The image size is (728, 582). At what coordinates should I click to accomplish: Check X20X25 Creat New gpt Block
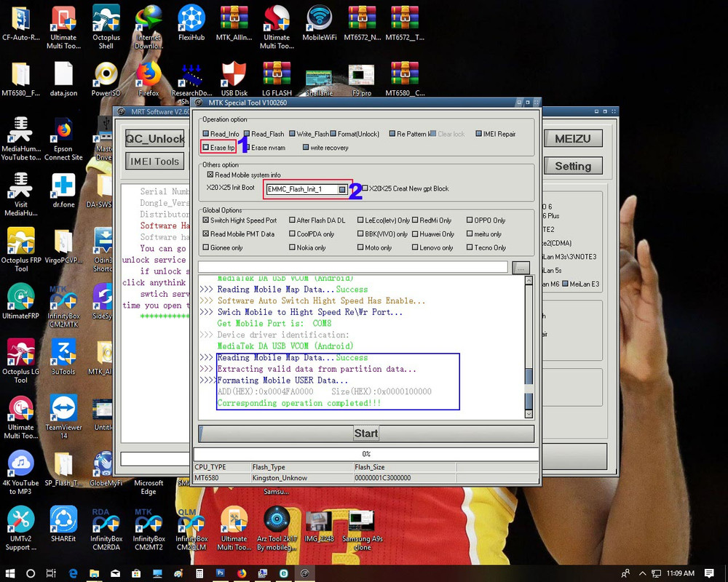pos(365,188)
